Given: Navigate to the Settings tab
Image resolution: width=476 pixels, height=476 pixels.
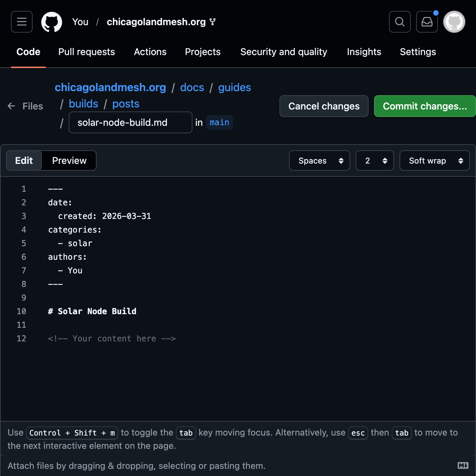Looking at the screenshot, I should point(418,52).
